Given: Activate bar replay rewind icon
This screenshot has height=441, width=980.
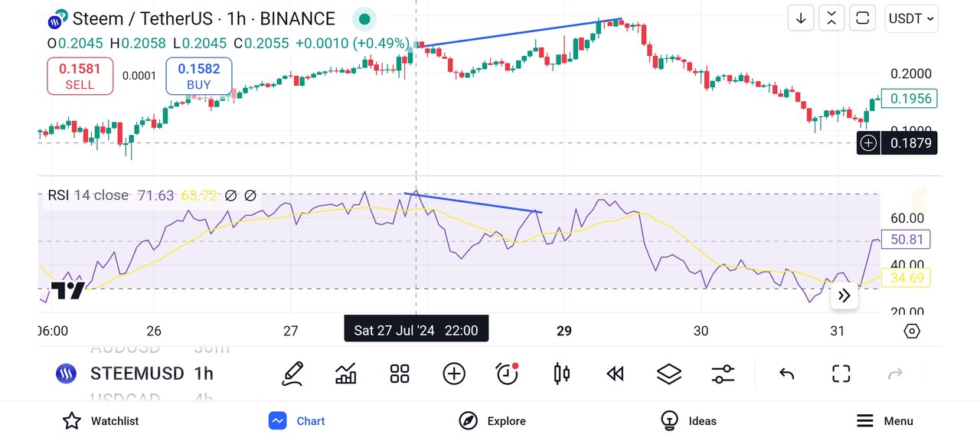Looking at the screenshot, I should tap(615, 374).
